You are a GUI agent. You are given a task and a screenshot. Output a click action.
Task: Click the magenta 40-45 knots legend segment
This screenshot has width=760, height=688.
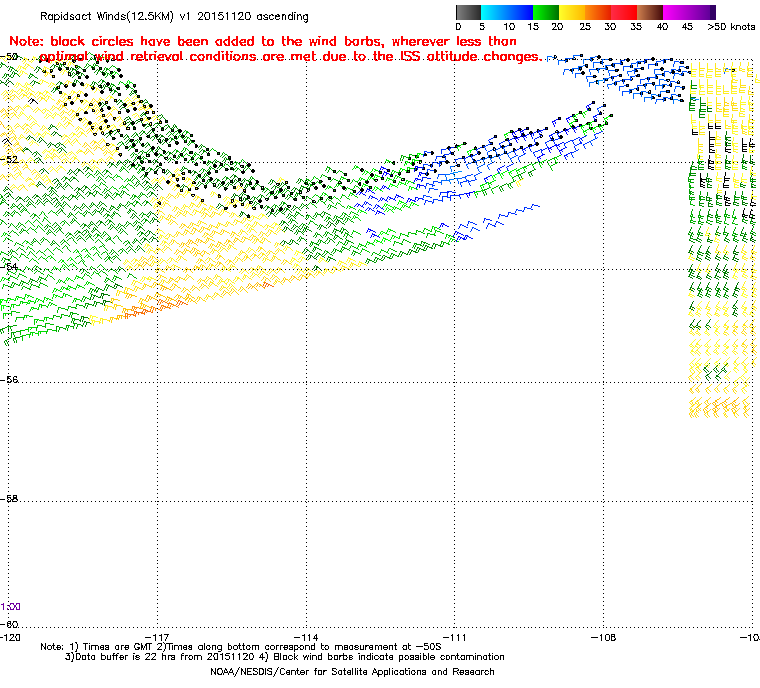[676, 12]
